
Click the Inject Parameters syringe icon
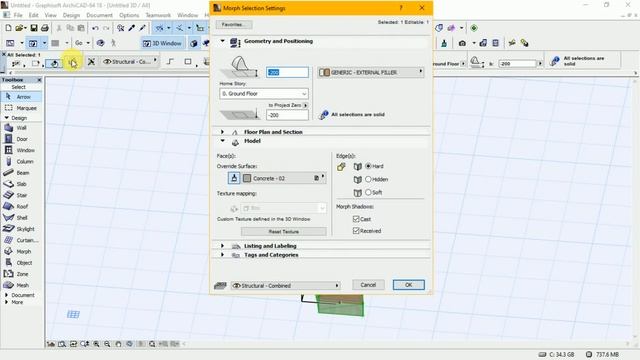[x=142, y=28]
